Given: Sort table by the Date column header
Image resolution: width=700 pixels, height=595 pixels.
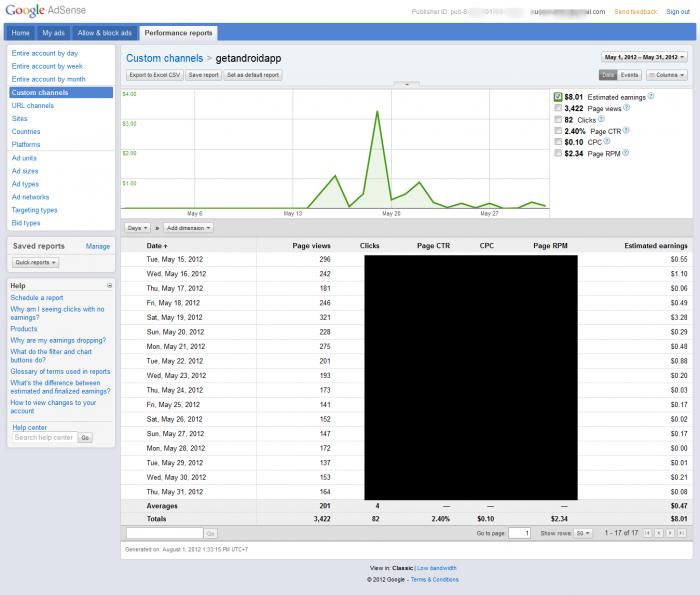Looking at the screenshot, I should (x=157, y=245).
